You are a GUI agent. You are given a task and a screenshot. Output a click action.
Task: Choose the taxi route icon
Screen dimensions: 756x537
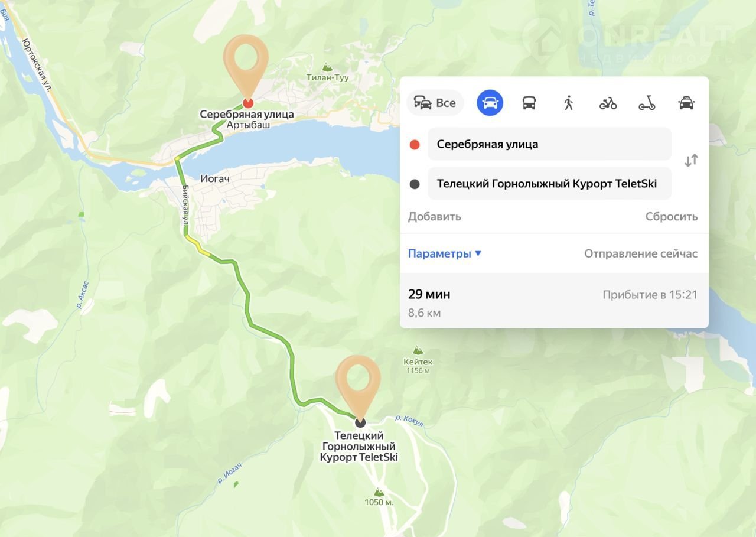[x=686, y=103]
